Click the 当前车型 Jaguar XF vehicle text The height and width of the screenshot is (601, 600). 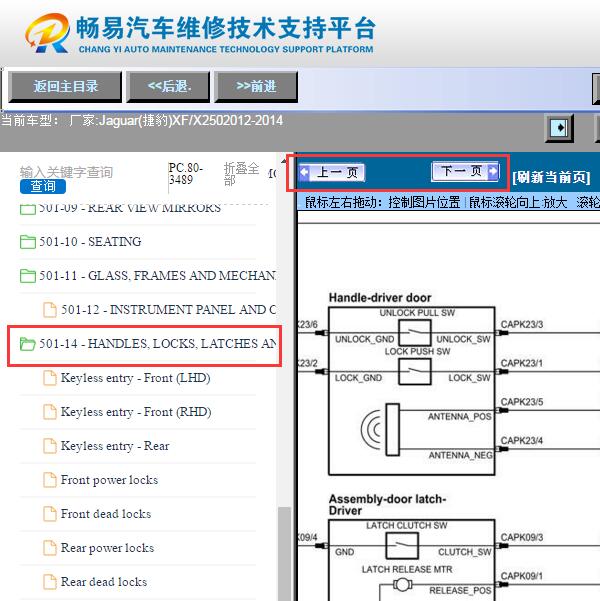click(x=142, y=121)
